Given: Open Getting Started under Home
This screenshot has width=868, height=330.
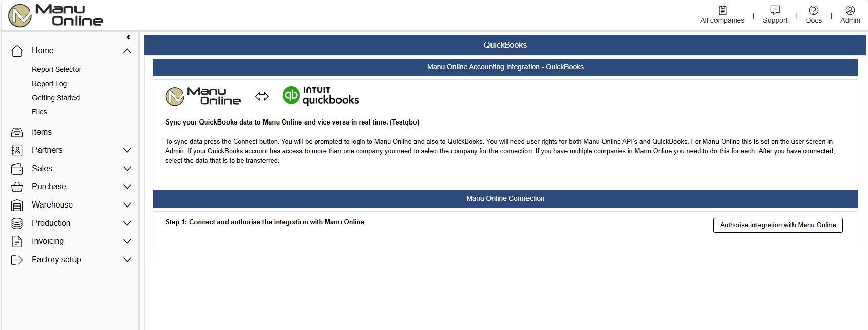Looking at the screenshot, I should tap(56, 98).
